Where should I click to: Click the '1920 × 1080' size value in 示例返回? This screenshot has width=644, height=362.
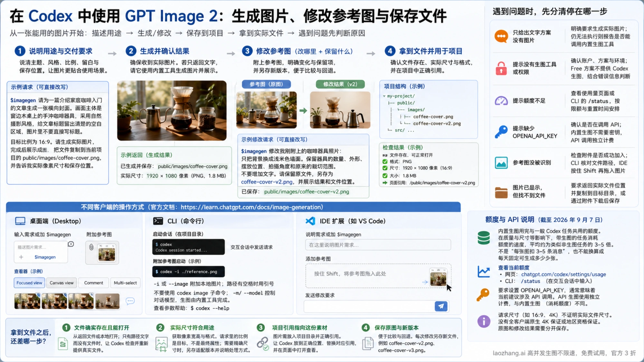(162, 176)
